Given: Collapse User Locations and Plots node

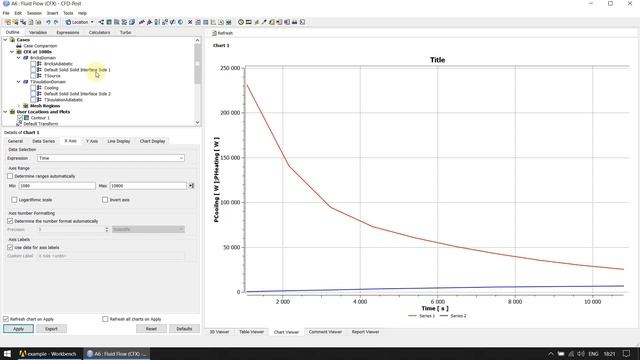Looking at the screenshot, I should (5, 111).
